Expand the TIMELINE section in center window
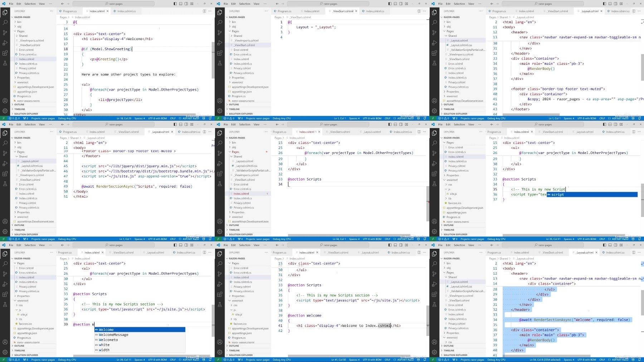 pyautogui.click(x=234, y=230)
